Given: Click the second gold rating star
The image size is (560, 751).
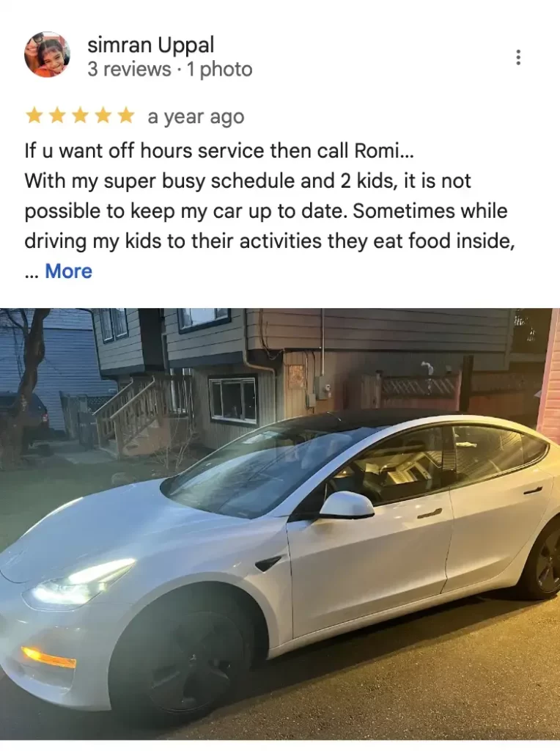Looking at the screenshot, I should [57, 116].
